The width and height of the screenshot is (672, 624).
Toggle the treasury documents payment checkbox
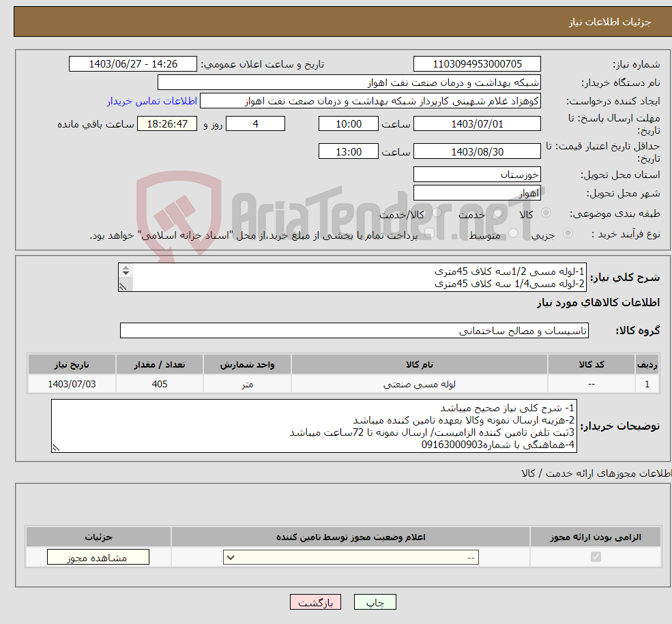429,233
